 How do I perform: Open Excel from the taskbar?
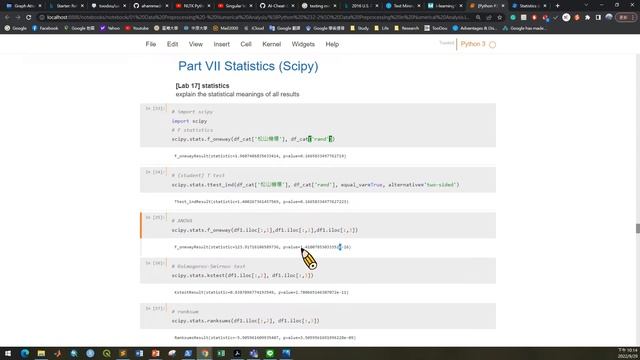(x=221, y=353)
